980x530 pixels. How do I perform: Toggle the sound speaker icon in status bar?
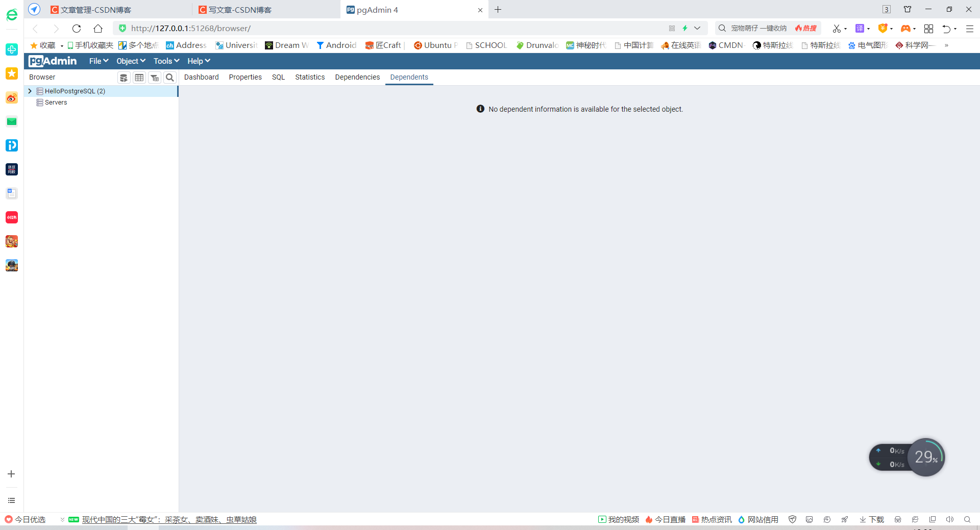pos(949,519)
